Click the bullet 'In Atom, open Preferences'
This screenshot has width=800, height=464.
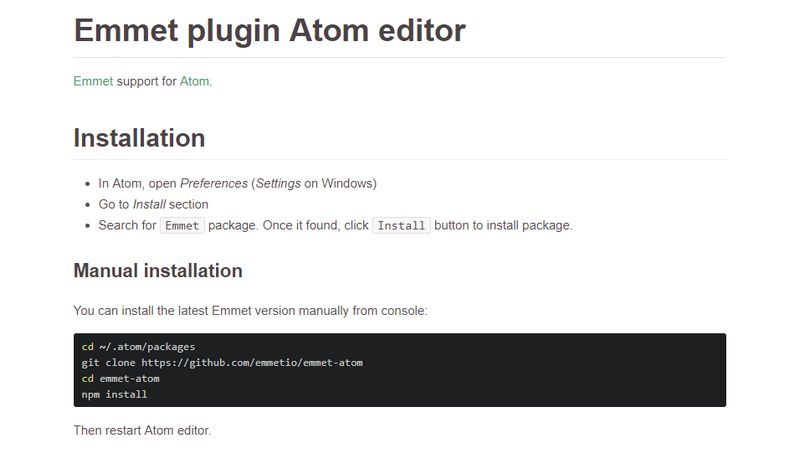point(237,183)
